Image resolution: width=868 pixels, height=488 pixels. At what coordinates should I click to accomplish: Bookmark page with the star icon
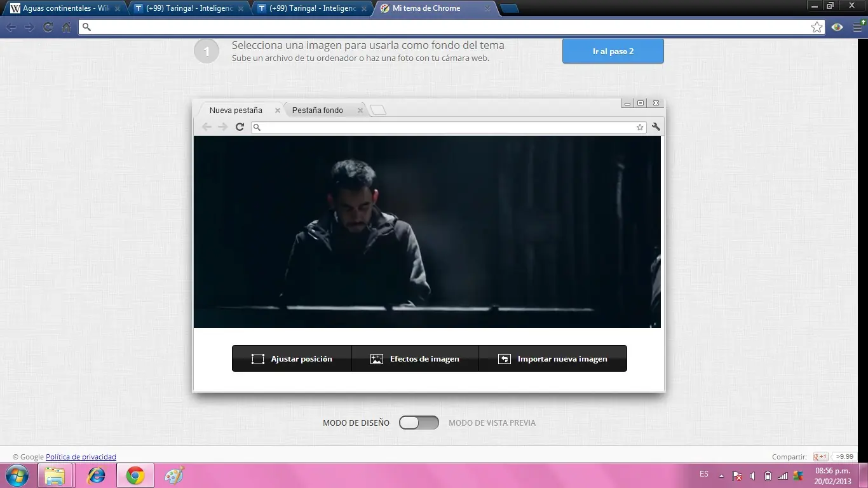817,27
